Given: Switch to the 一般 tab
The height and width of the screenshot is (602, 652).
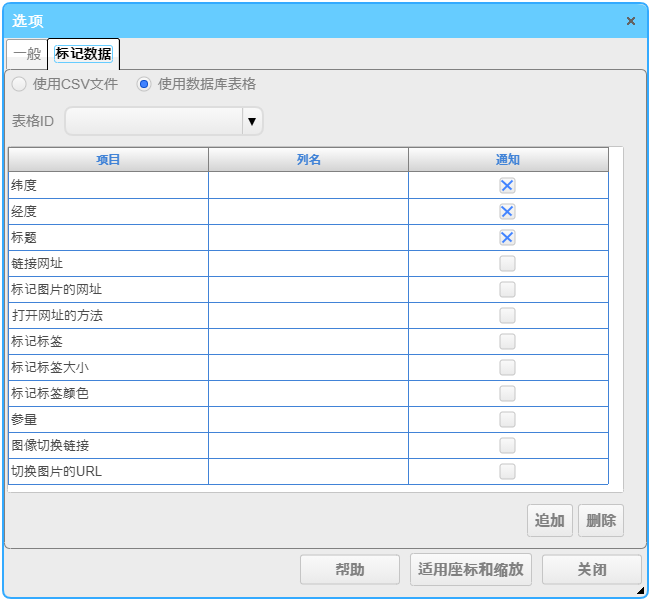Looking at the screenshot, I should [x=26, y=54].
